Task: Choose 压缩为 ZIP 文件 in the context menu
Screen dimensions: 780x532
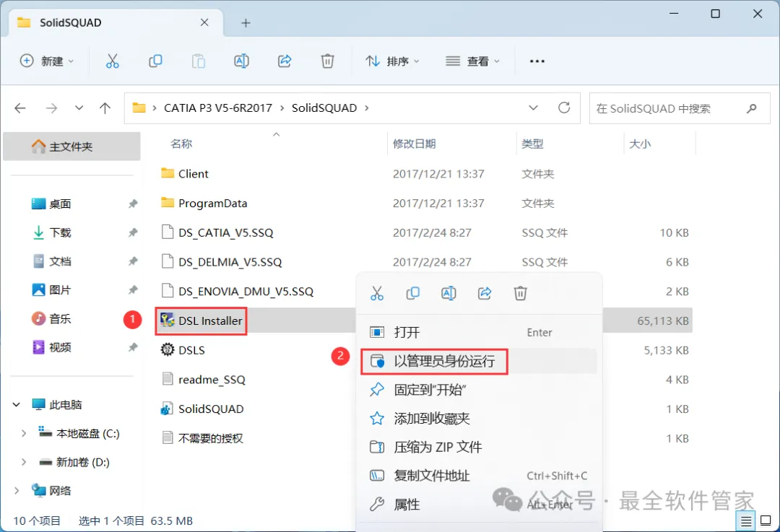Action: point(479,447)
